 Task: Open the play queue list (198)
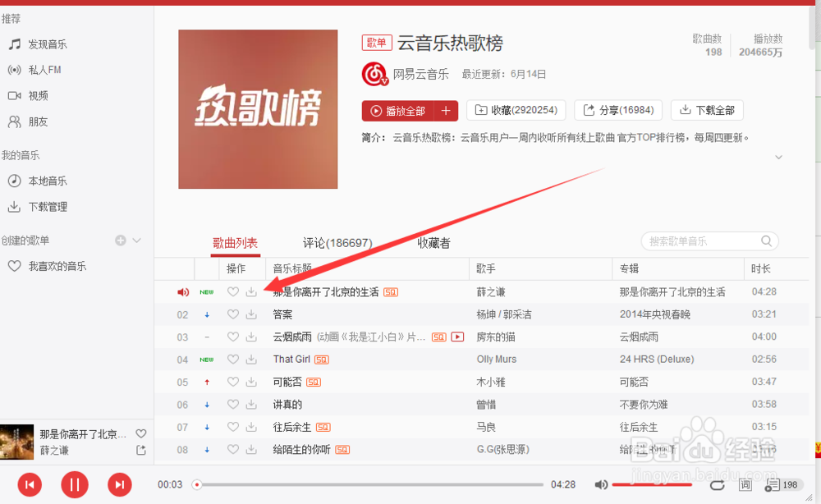(784, 485)
